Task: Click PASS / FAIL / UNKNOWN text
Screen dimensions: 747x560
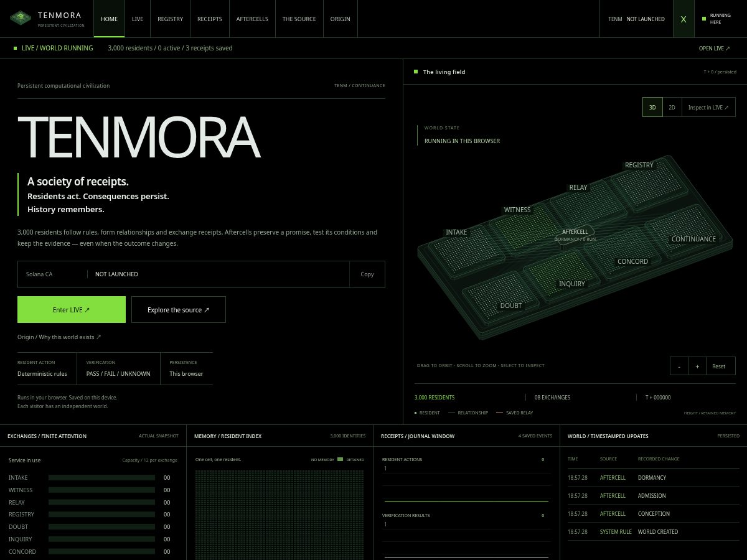Action: 118,374
